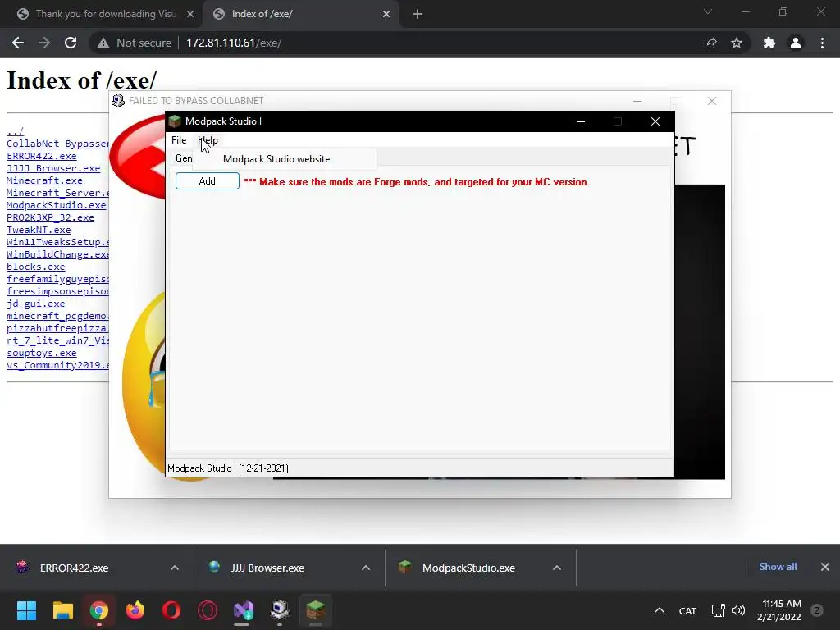
Task: Open the Chrome profile icon
Action: click(x=796, y=43)
